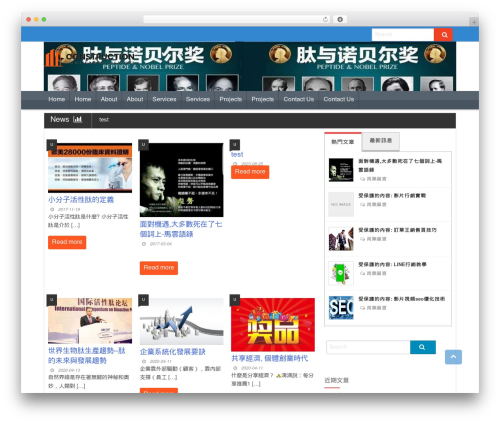Click badge icon on growth arrow post image
The height and width of the screenshot is (423, 500).
point(143,300)
